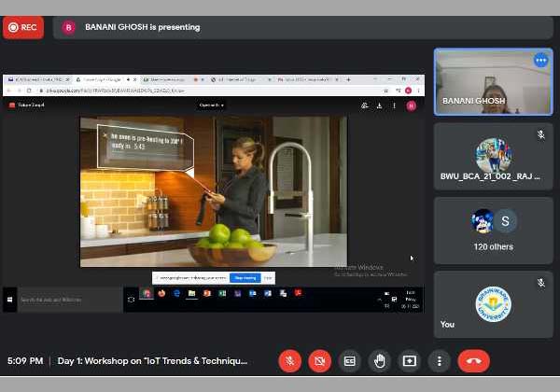Viewport: 560px width, 392px height.
Task: Select the BANANI GHOSH video tile
Action: coord(493,82)
